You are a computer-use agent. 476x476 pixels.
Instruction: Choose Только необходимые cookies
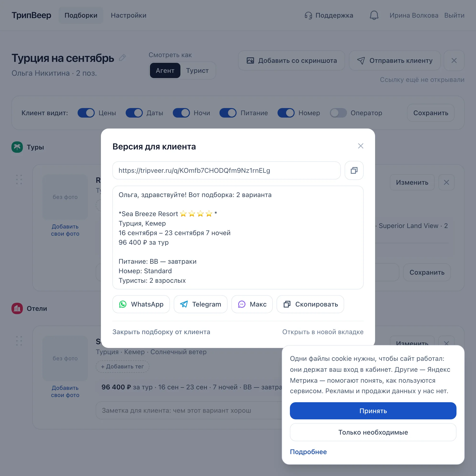pos(373,432)
